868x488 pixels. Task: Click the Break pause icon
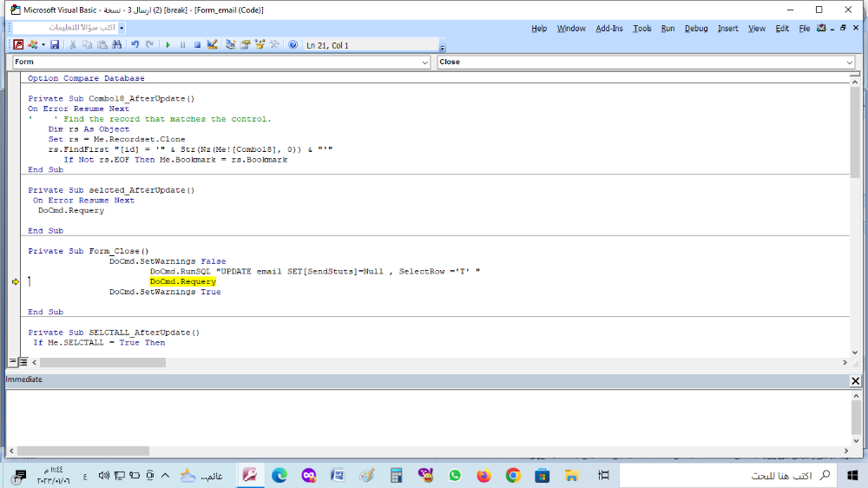coord(182,45)
